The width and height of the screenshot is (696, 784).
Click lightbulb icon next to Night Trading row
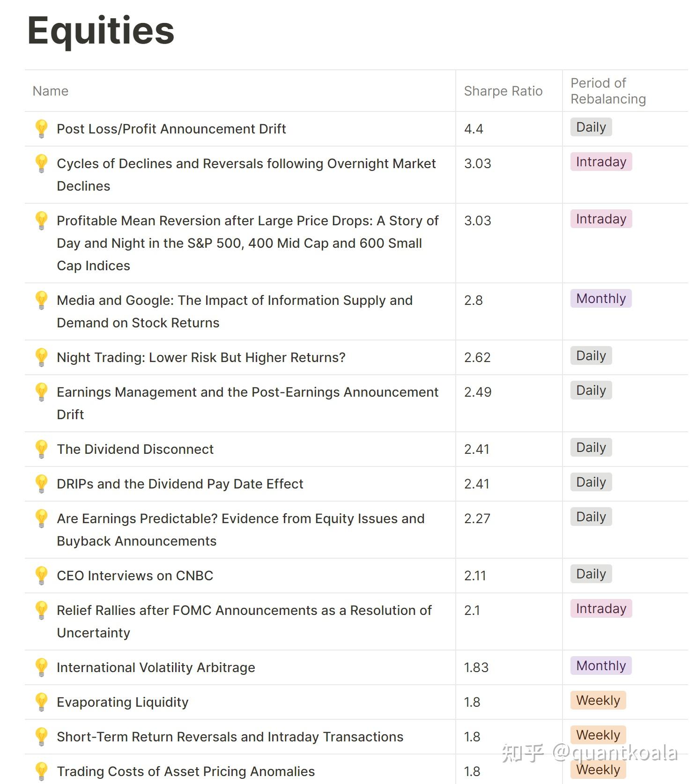41,357
